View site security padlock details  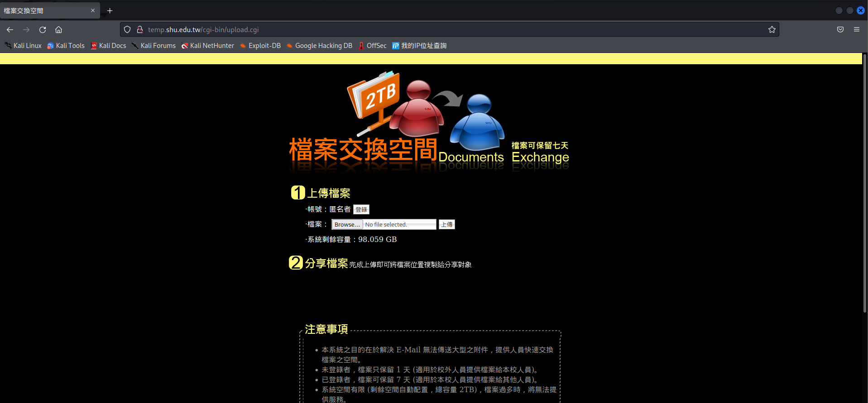(140, 30)
